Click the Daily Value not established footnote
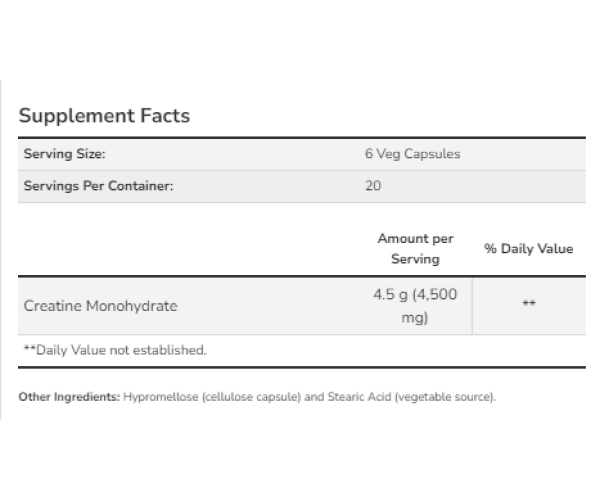Screen dimensions: 600x500 pos(114,350)
